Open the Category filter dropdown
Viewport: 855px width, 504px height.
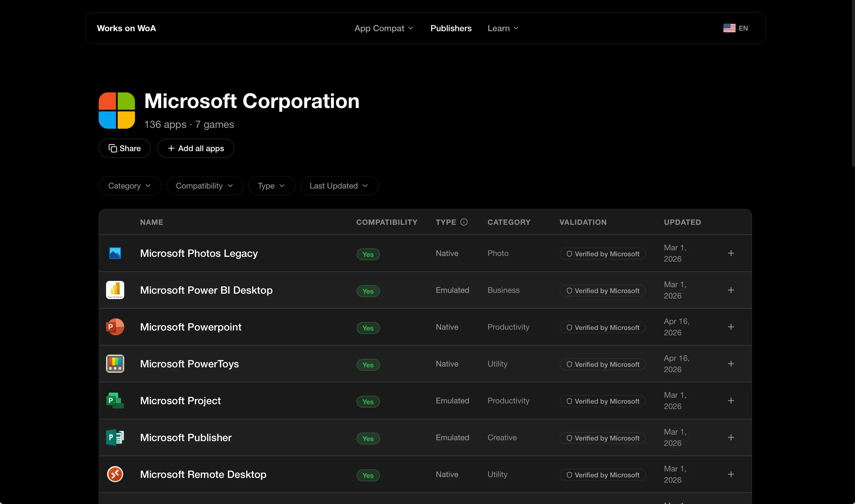(x=130, y=186)
